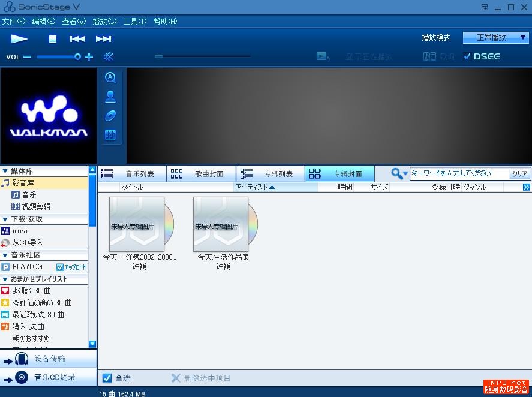Start playback with the Play button
532x397 pixels.
pos(19,39)
